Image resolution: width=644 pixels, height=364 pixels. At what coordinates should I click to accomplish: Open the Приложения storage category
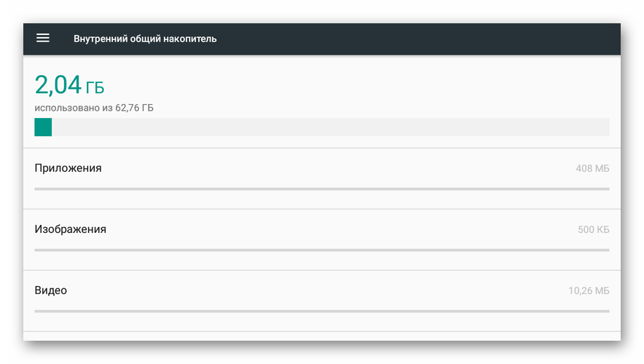pyautogui.click(x=68, y=168)
